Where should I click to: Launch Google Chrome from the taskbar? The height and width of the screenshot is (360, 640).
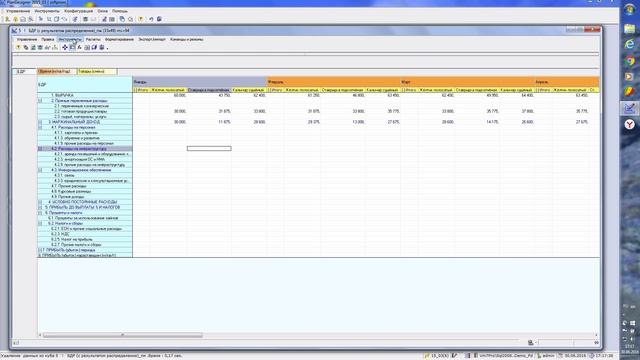coord(629,61)
